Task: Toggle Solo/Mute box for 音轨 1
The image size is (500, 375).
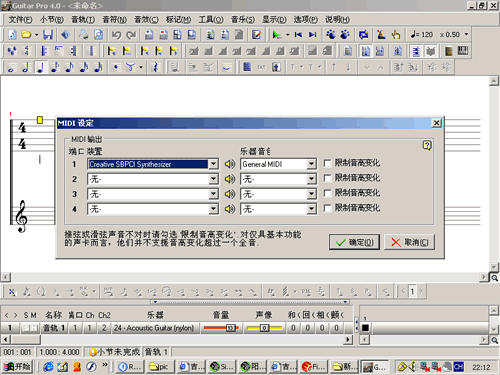Action: pyautogui.click(x=30, y=328)
